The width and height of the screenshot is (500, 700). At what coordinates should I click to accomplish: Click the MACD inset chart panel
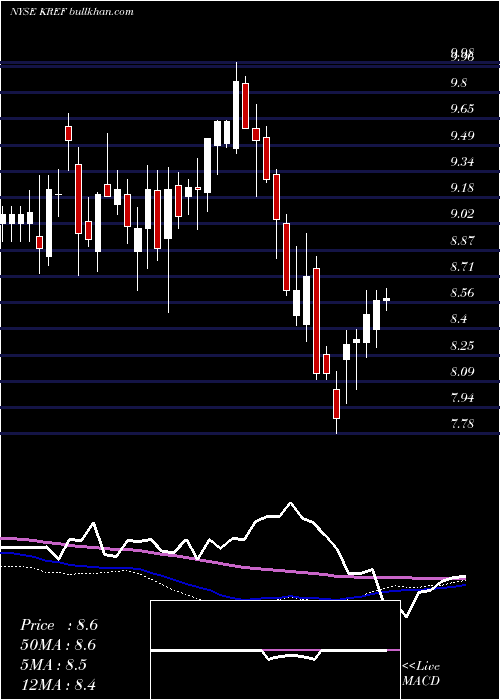tap(275, 650)
